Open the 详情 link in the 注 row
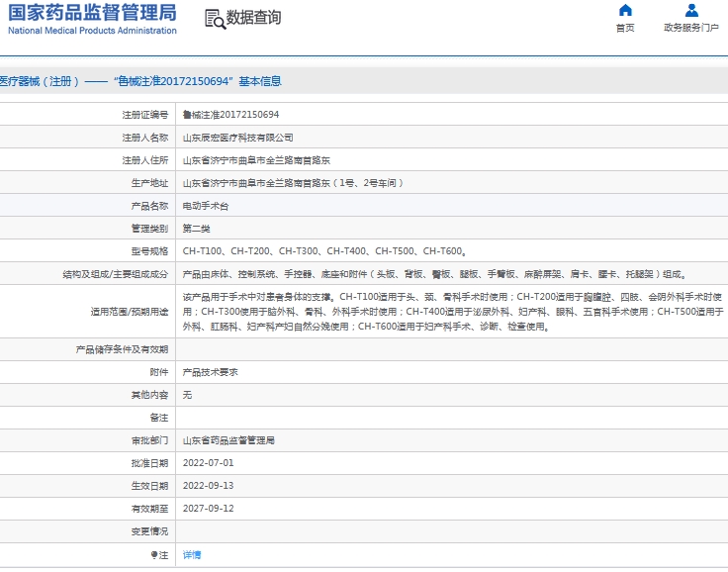Viewport: 728px width, 572px height. pos(192,554)
